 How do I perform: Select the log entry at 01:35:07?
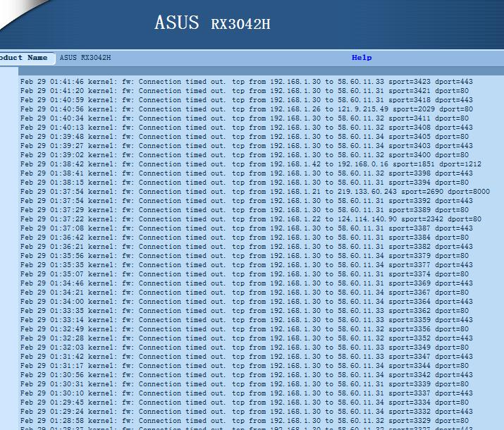(x=245, y=274)
